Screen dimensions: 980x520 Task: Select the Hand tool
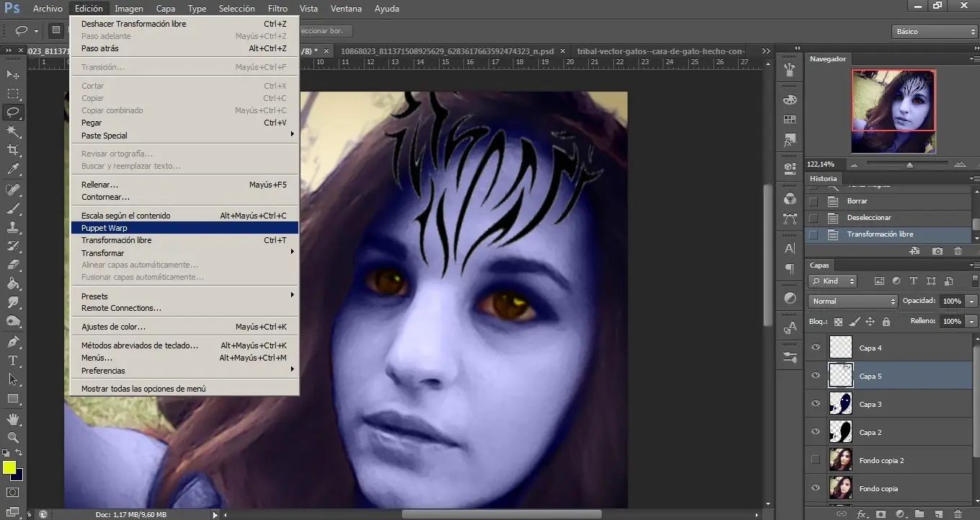[13, 418]
